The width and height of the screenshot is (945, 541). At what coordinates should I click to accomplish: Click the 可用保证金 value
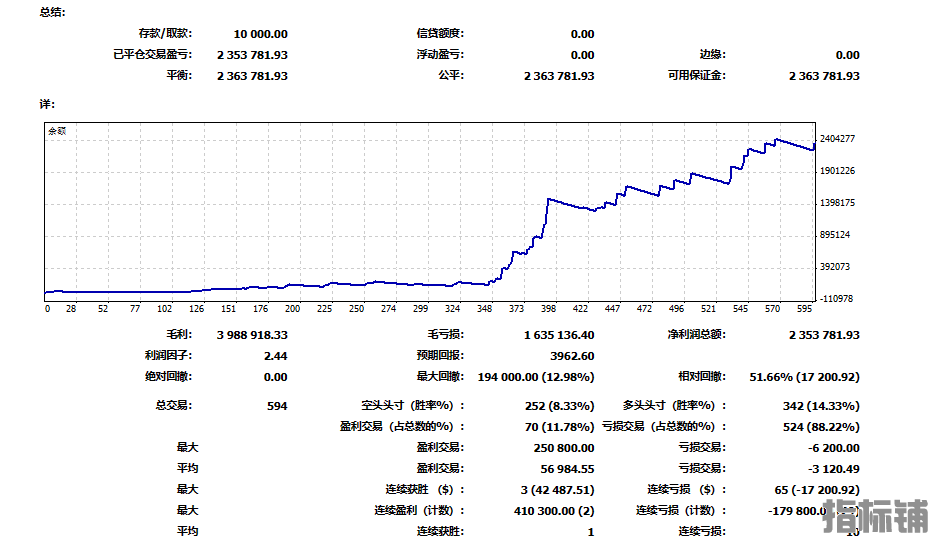[x=823, y=76]
